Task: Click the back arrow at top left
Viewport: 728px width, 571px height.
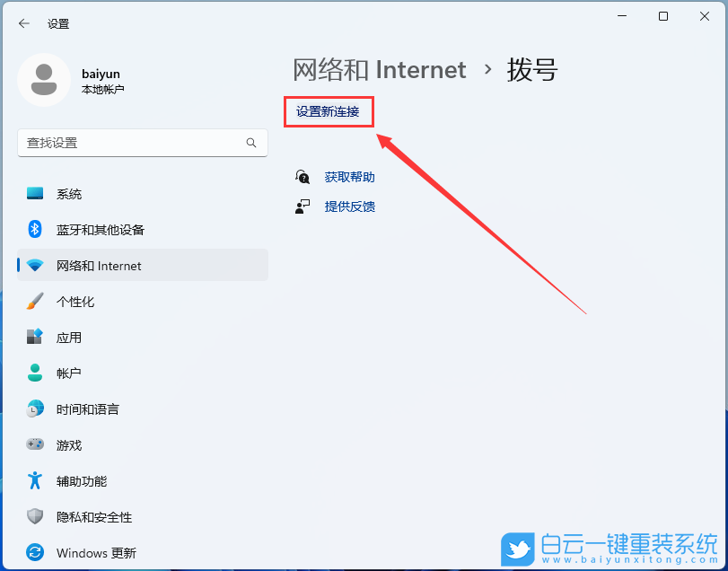Action: point(24,23)
